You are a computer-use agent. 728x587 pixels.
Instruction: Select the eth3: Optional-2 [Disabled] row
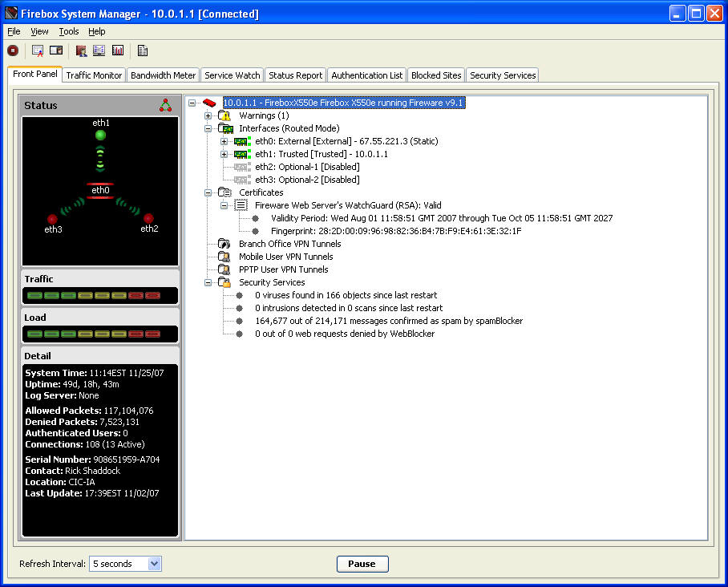(x=307, y=180)
